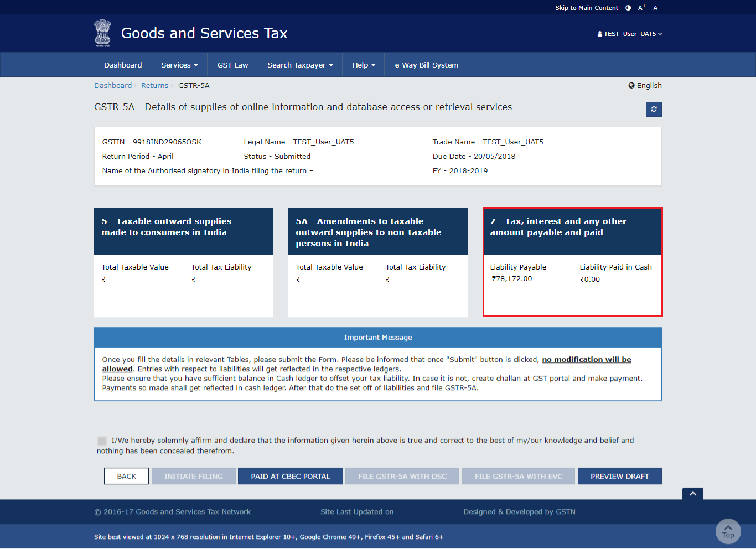Viewport: 756px width, 549px height.
Task: Open the Help dropdown menu
Action: coord(364,65)
